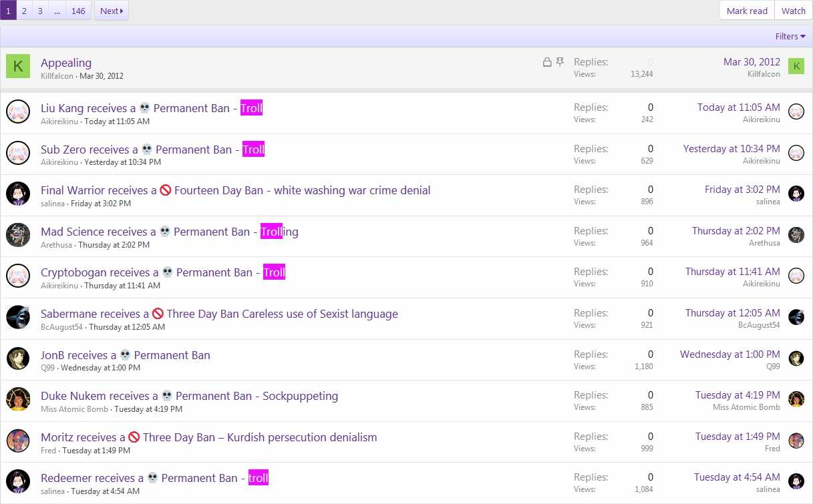Open the page-jump ellipsis in pagination

click(x=57, y=11)
